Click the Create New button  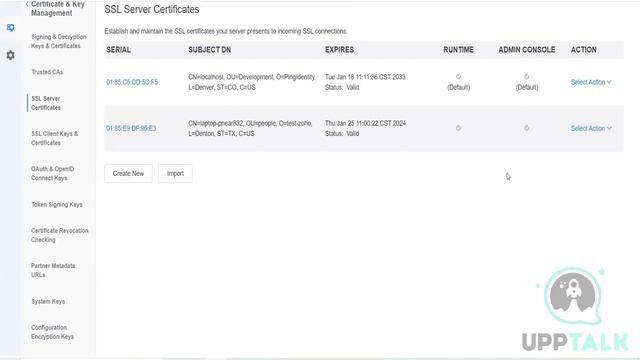[x=128, y=173]
